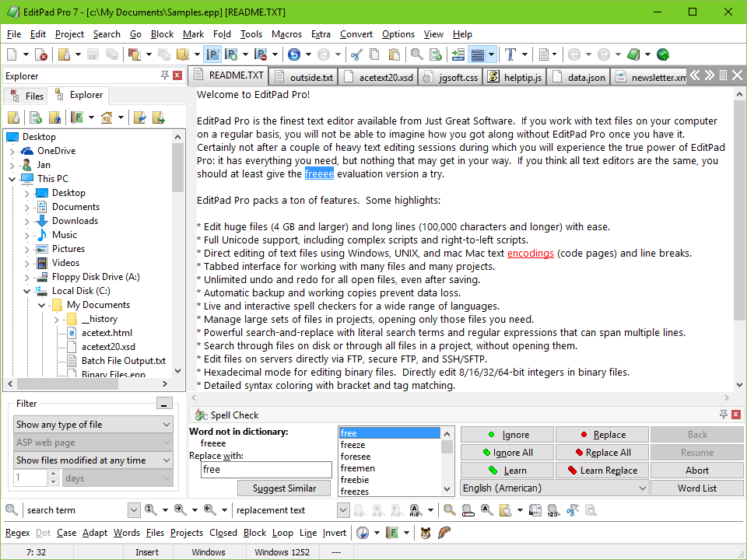Click the Paste icon
The width and height of the screenshot is (747, 560).
point(396,54)
